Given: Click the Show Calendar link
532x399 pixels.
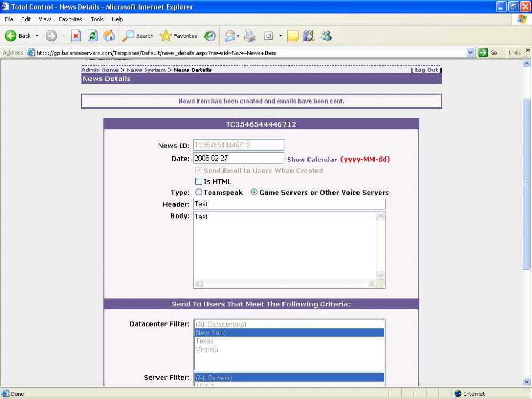Looking at the screenshot, I should pyautogui.click(x=312, y=160).
